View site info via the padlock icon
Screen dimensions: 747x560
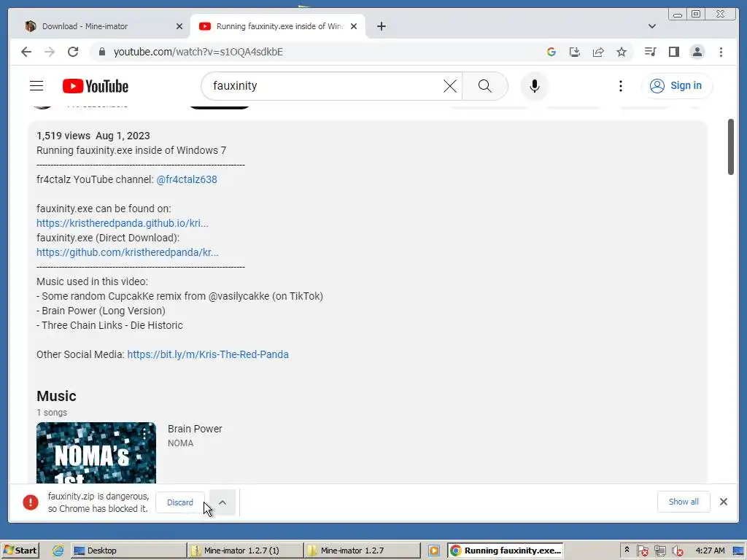click(x=101, y=52)
